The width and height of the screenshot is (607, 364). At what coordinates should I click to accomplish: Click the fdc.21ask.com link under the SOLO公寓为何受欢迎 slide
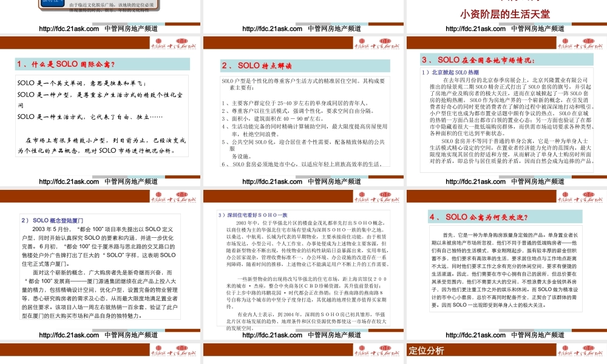pos(475,335)
